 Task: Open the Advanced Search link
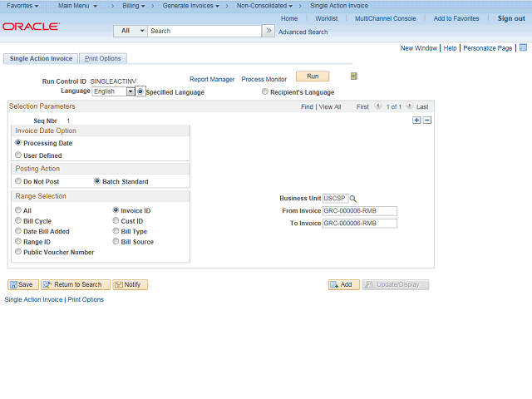[303, 32]
